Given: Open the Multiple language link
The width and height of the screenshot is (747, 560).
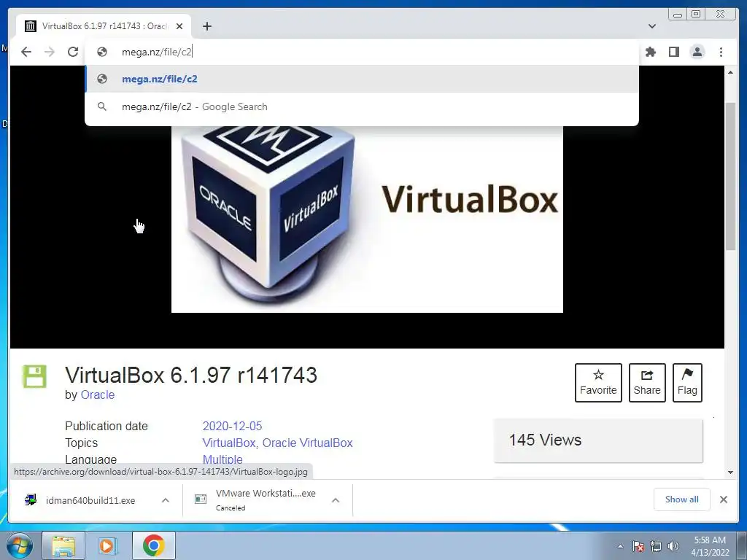Looking at the screenshot, I should tap(222, 459).
